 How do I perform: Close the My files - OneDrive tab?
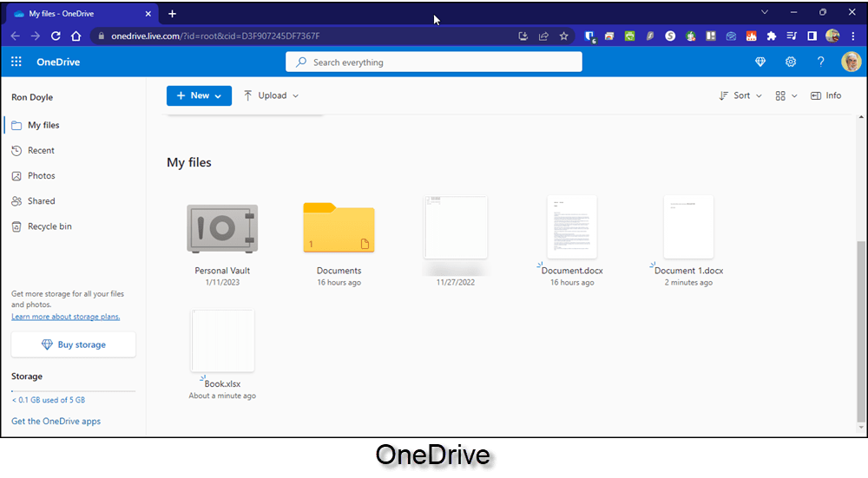pos(148,14)
